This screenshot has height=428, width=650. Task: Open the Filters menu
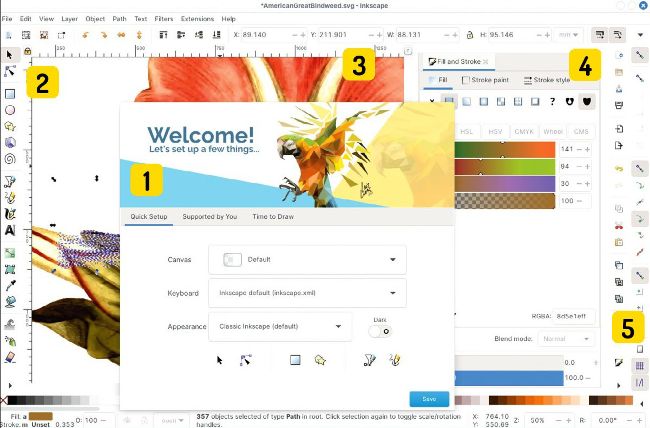click(x=163, y=18)
